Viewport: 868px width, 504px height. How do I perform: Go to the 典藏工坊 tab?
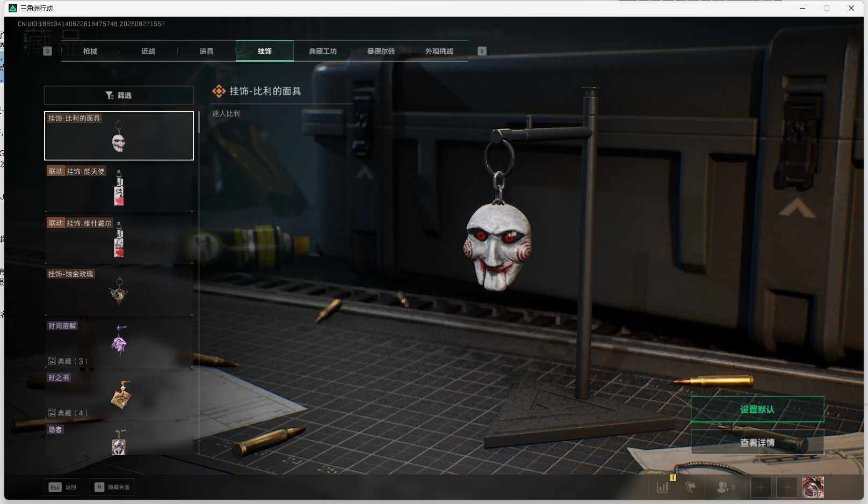323,51
